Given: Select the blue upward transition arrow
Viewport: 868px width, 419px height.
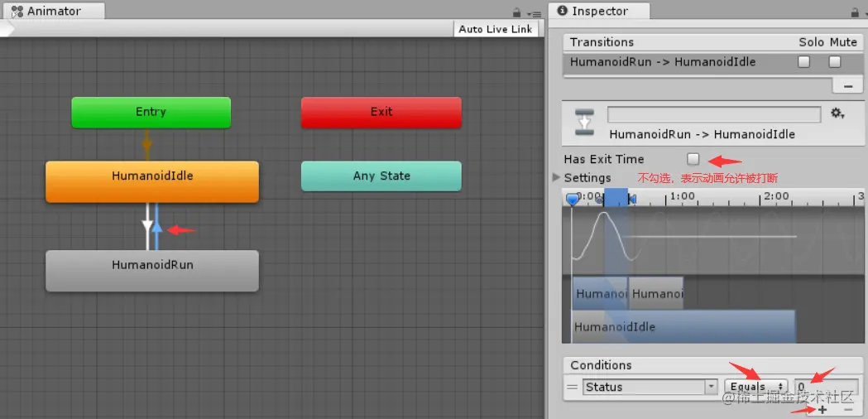Looking at the screenshot, I should click(x=157, y=227).
